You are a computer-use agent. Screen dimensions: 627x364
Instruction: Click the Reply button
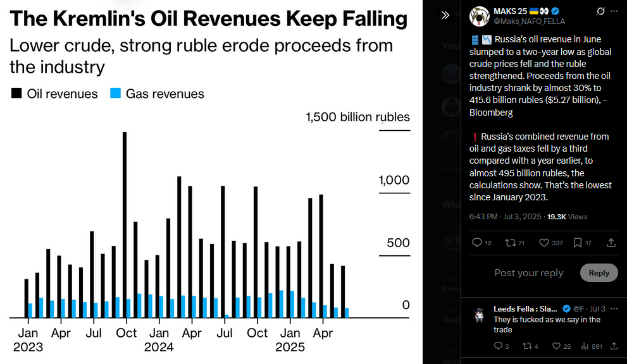(599, 273)
